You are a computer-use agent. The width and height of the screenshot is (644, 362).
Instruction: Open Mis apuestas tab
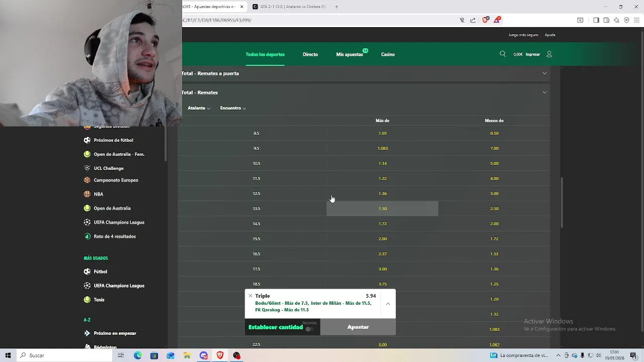350,54
